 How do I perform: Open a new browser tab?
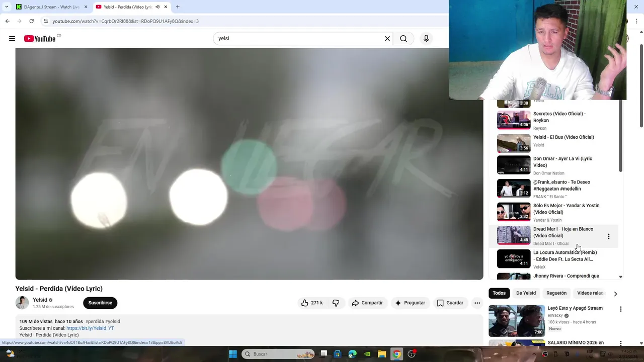[x=178, y=7]
